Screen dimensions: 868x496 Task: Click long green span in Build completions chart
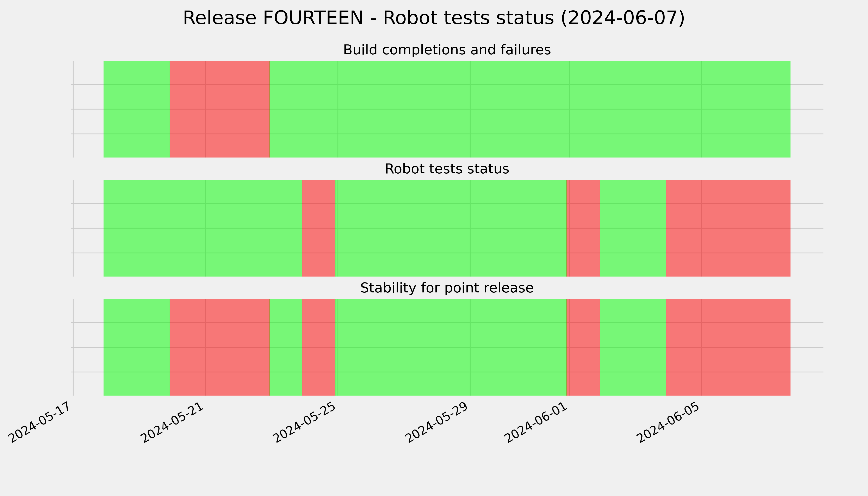(x=530, y=109)
